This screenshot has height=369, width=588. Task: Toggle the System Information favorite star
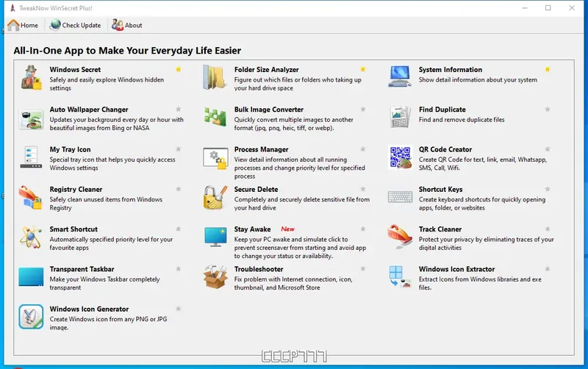(548, 69)
